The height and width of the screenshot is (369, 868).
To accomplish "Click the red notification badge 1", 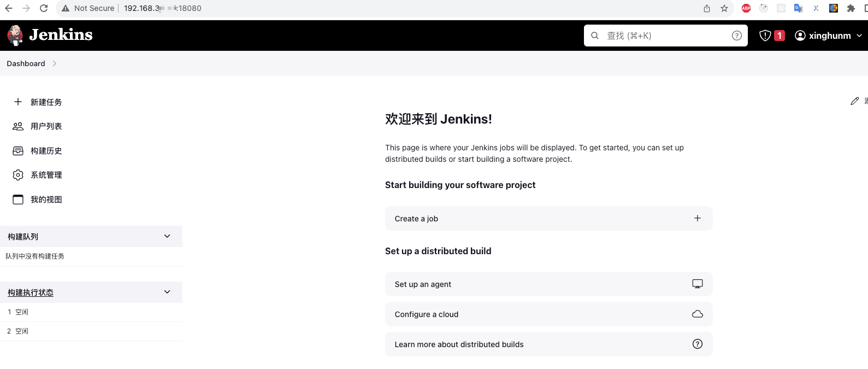I will [x=780, y=36].
